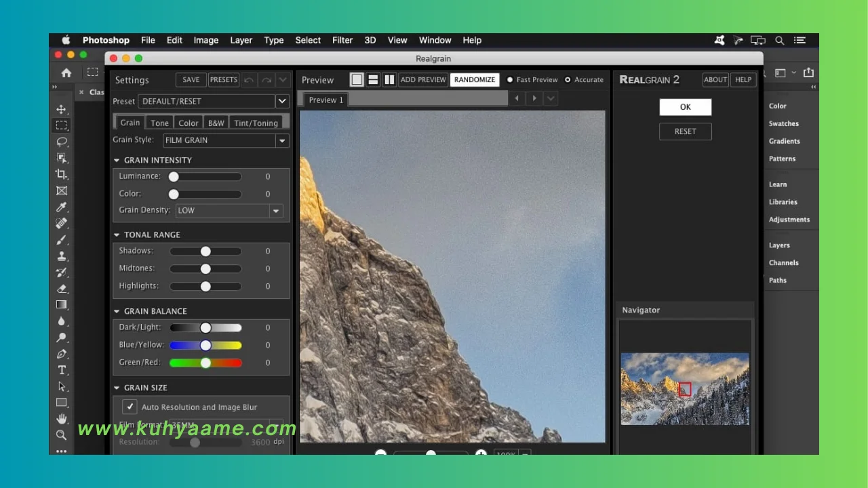
Task: Select the Zoom tool
Action: tap(62, 435)
